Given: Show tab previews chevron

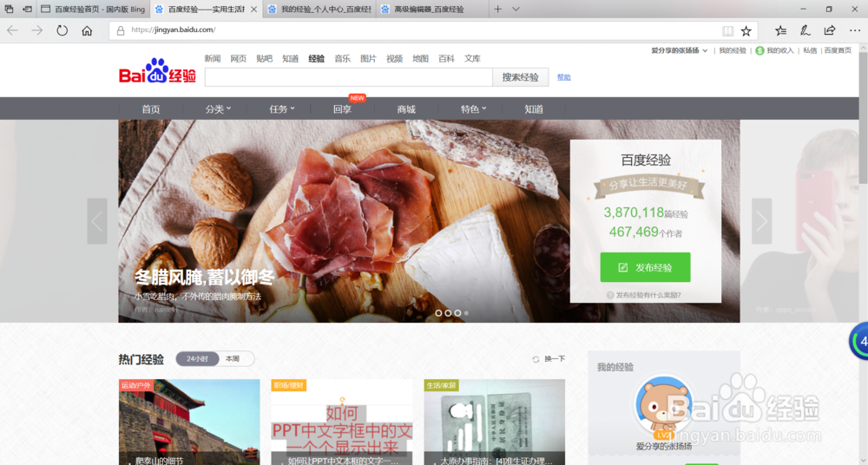Looking at the screenshot, I should (516, 9).
